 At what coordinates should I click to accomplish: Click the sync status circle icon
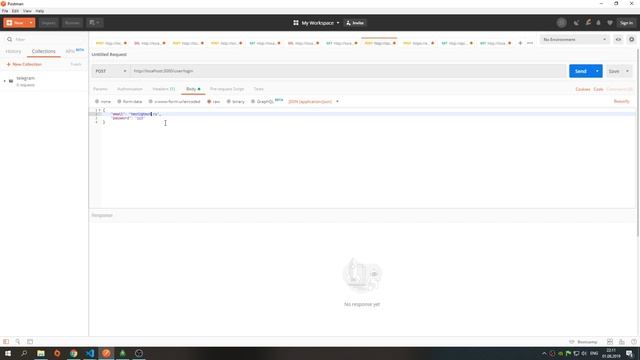pyautogui.click(x=562, y=23)
